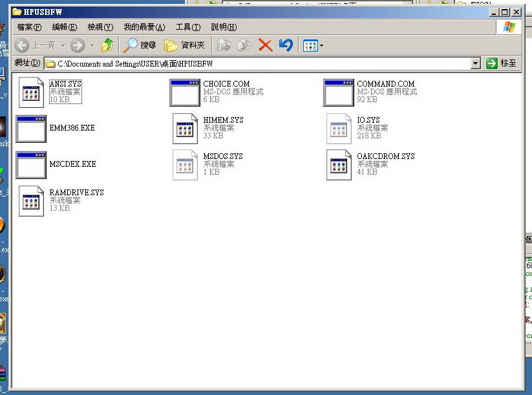Click the CHOICE.COM file name text
This screenshot has height=395, width=532.
point(226,83)
